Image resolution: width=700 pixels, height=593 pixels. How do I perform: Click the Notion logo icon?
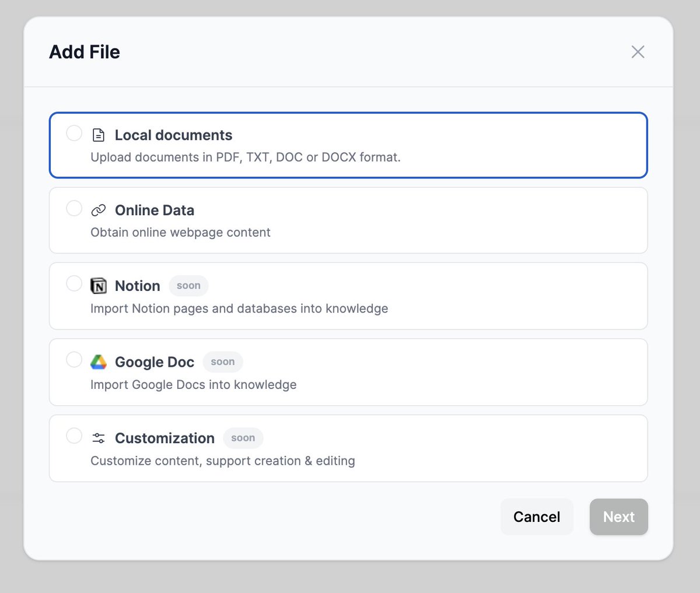click(x=99, y=286)
